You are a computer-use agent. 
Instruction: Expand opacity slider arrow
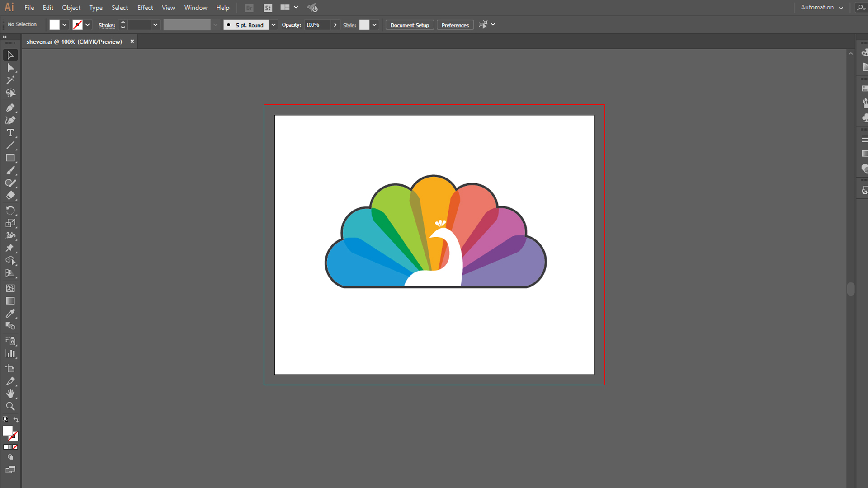pos(335,25)
